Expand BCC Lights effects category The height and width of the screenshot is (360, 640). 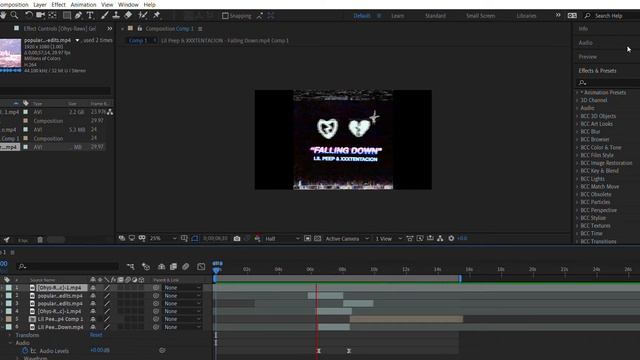577,179
